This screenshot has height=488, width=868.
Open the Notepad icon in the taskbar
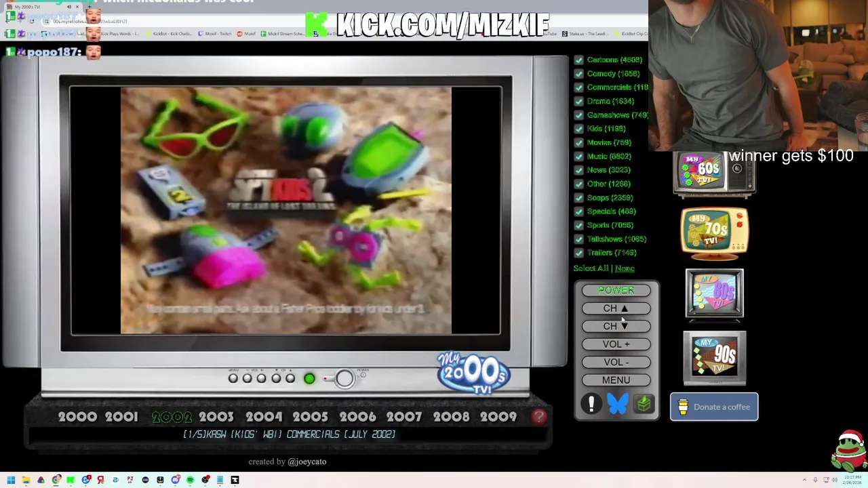pos(220,480)
